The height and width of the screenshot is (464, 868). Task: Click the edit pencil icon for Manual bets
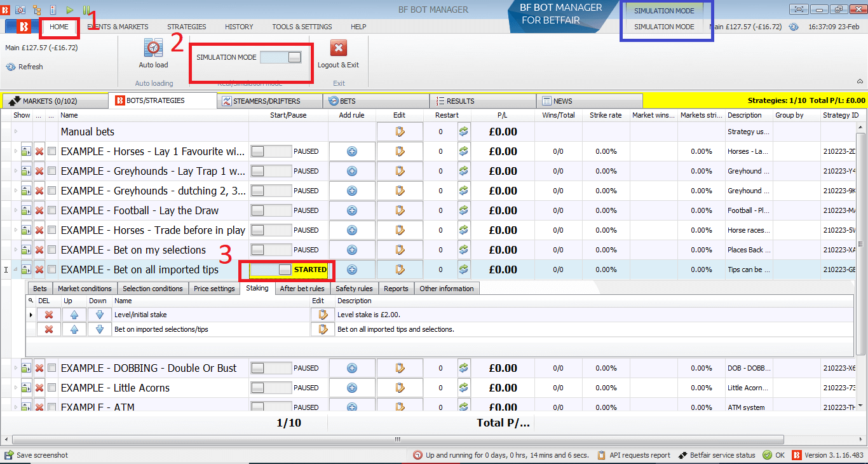tap(400, 132)
